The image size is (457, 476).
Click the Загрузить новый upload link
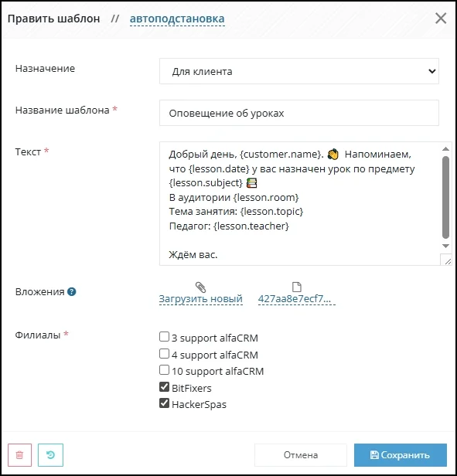click(200, 299)
